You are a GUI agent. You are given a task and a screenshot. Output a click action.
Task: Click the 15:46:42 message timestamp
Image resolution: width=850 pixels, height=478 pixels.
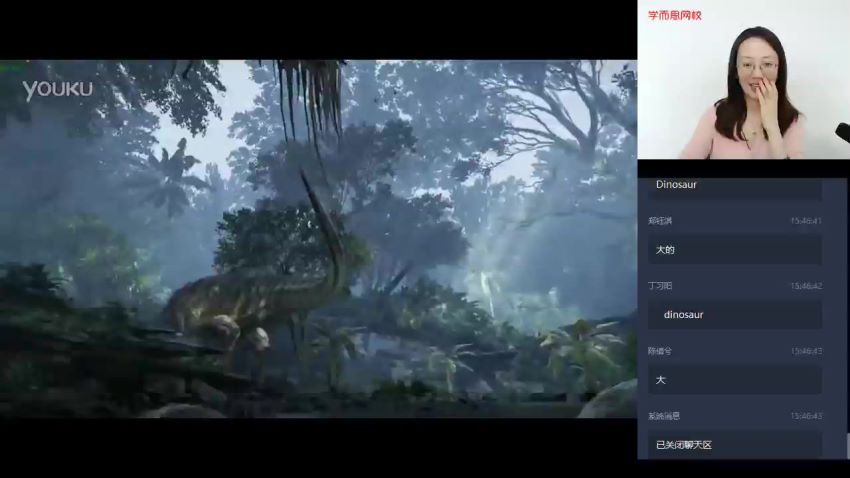pyautogui.click(x=806, y=286)
